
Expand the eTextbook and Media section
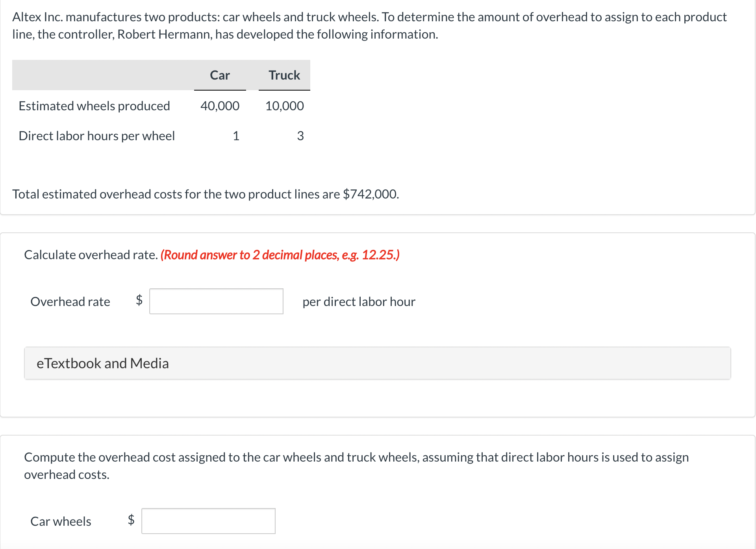pos(102,363)
